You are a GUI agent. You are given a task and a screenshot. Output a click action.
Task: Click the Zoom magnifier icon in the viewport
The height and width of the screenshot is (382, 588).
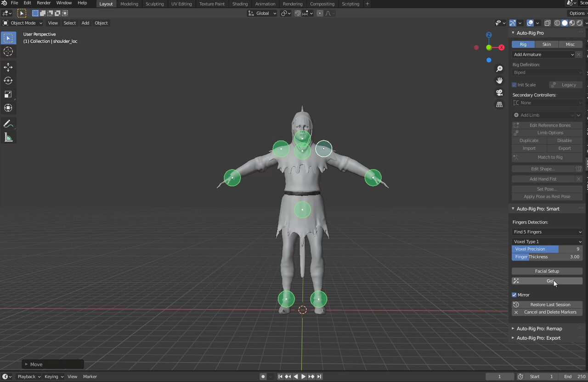click(x=499, y=68)
